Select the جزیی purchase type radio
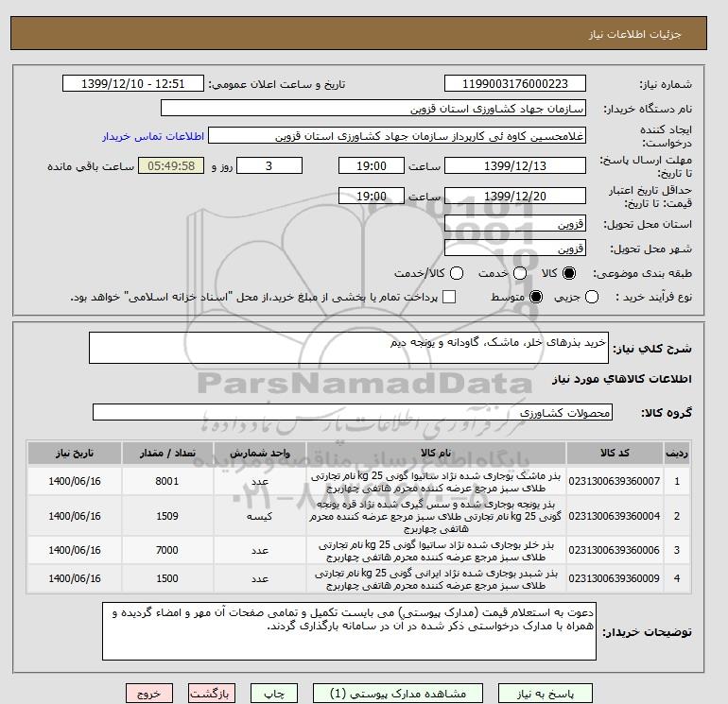Image resolution: width=728 pixels, height=704 pixels. pyautogui.click(x=592, y=297)
